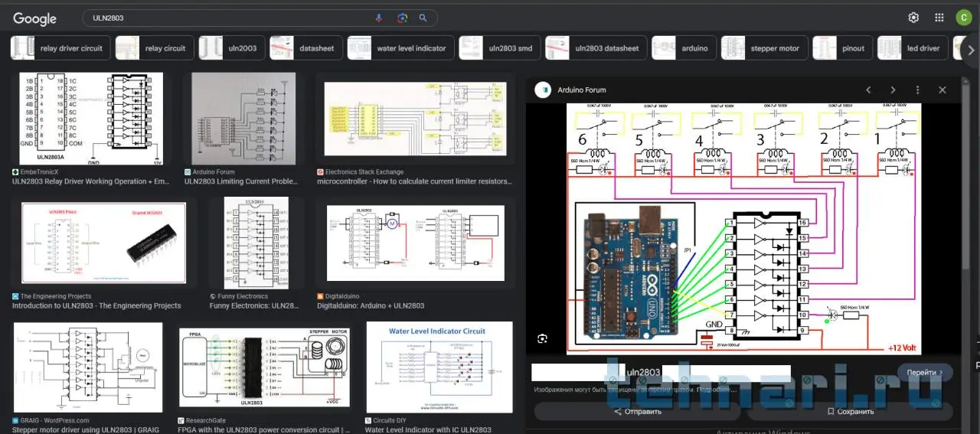This screenshot has height=434, width=980.
Task: Click the Electronics Stack Exchange source label
Action: click(364, 172)
